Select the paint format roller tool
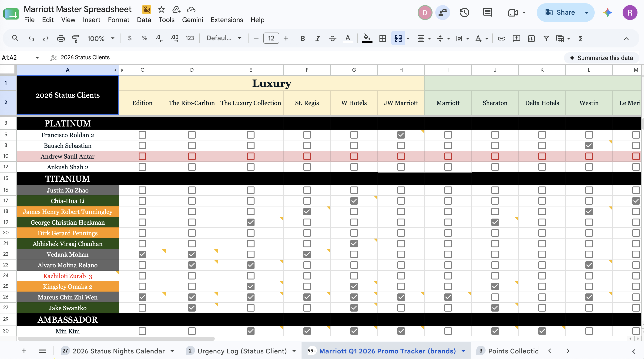Image resolution: width=644 pixels, height=359 pixels. click(x=75, y=38)
